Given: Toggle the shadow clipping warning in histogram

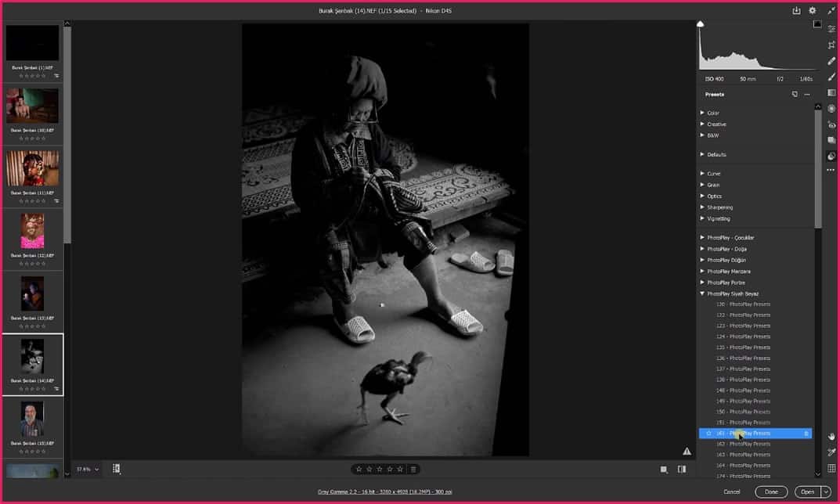Looking at the screenshot, I should (x=700, y=23).
